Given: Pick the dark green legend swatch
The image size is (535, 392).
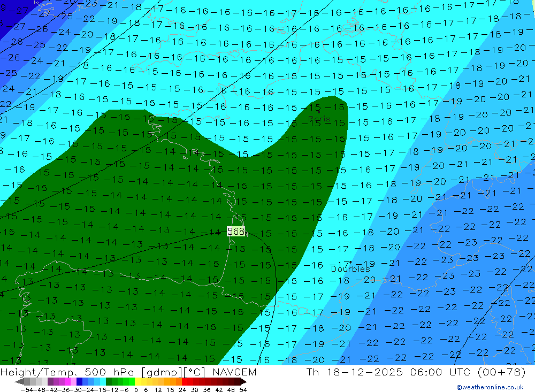Looking at the screenshot, I should (109, 382).
